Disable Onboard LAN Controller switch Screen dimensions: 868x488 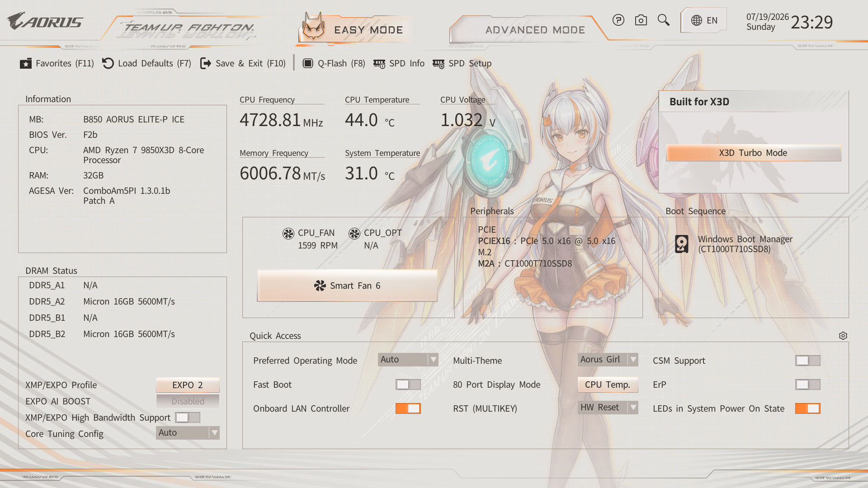pyautogui.click(x=408, y=408)
